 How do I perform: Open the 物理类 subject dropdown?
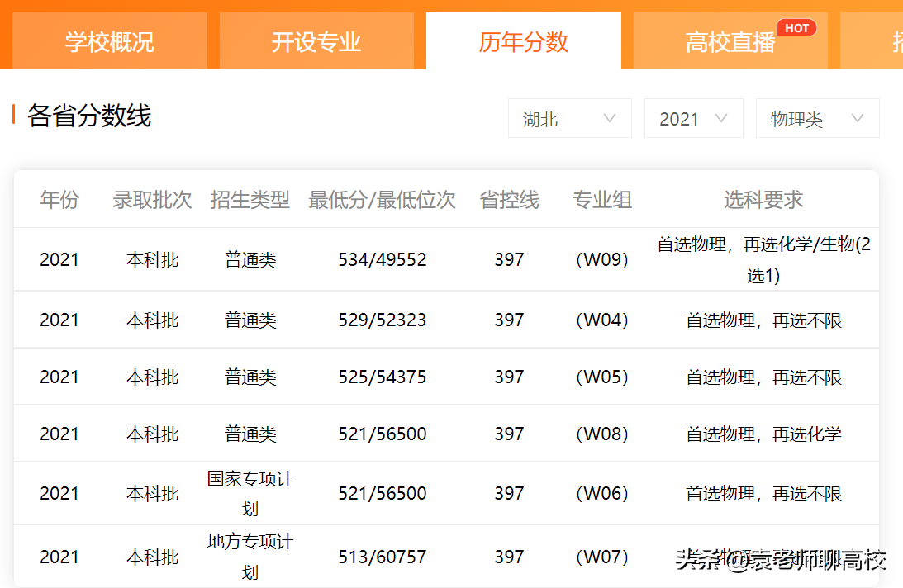click(x=816, y=118)
